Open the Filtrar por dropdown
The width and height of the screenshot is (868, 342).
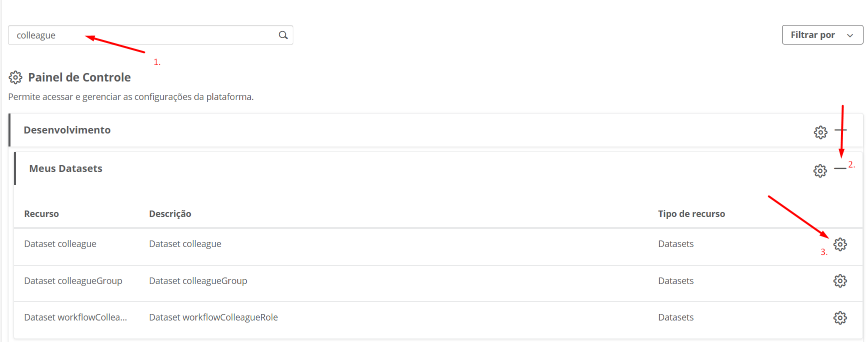pyautogui.click(x=822, y=35)
